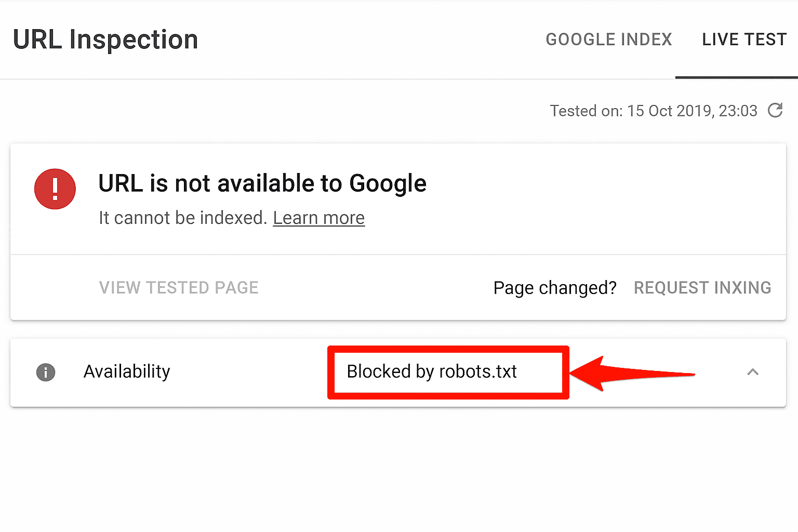Select the 'Blocked by robots.txt' status text

pyautogui.click(x=431, y=372)
